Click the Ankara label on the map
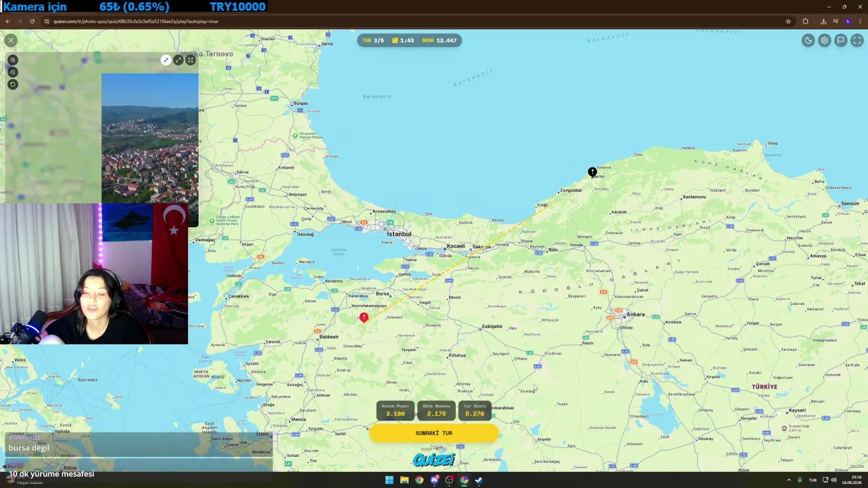868x488 pixels. (x=635, y=314)
